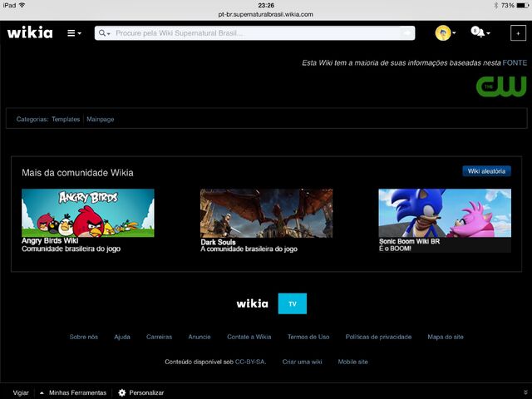The width and height of the screenshot is (532, 399).
Task: Click the Wiki aleatória button
Action: [x=486, y=171]
